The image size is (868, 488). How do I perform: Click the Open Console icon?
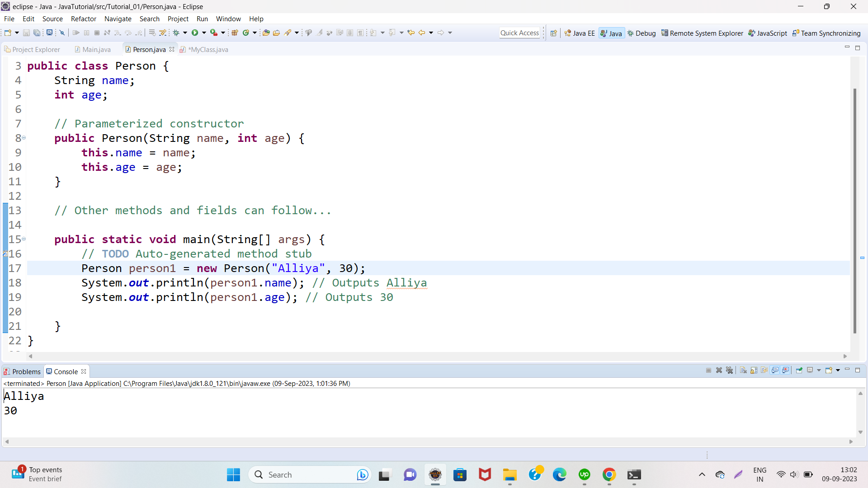coord(829,371)
